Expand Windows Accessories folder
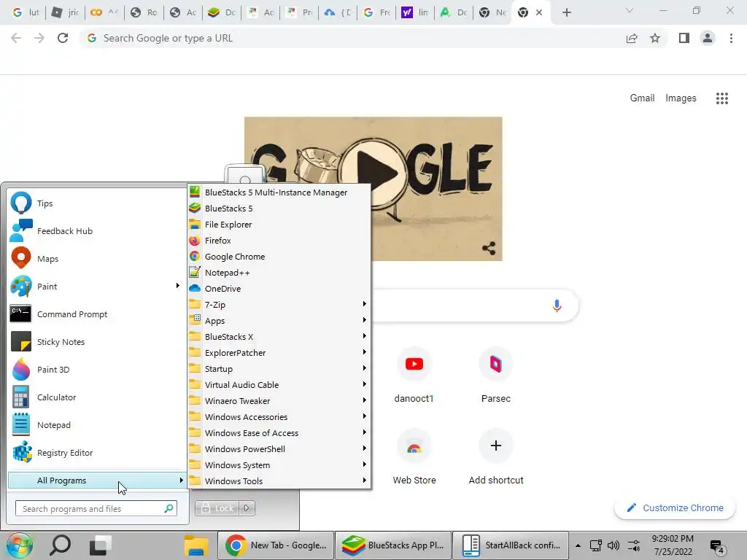Screen dimensions: 747x560 click(x=279, y=416)
